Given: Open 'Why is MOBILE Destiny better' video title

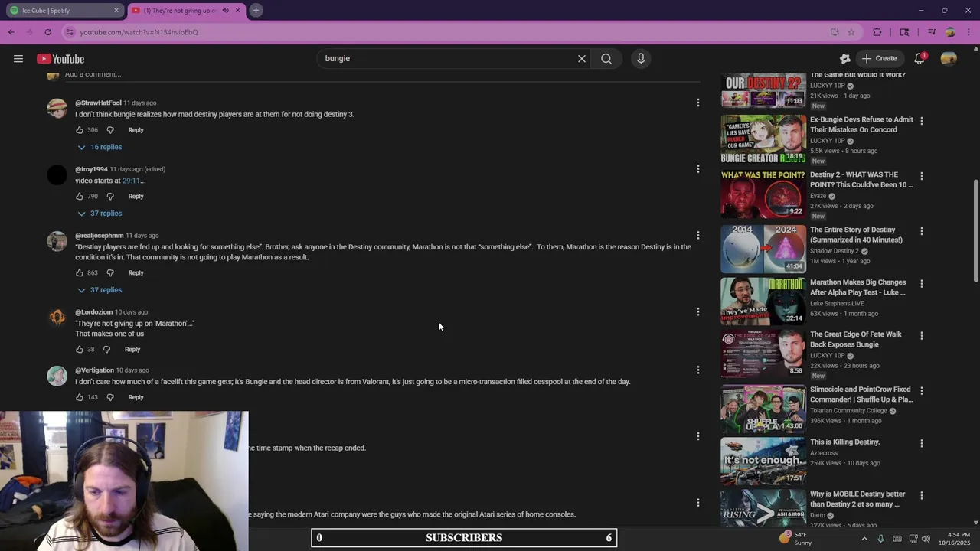Looking at the screenshot, I should coord(857,499).
